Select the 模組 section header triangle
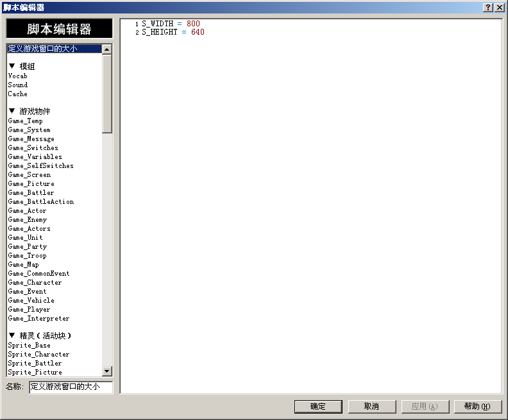508x420 pixels. tap(12, 66)
